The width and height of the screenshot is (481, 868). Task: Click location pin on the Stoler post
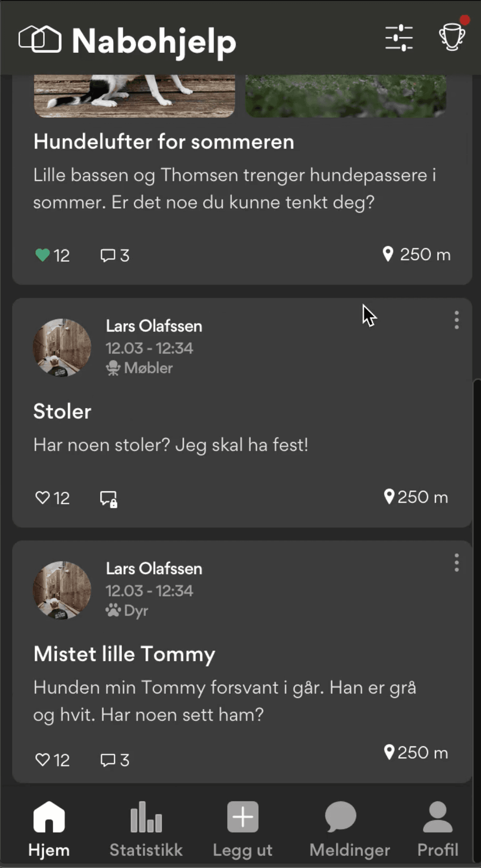point(389,497)
